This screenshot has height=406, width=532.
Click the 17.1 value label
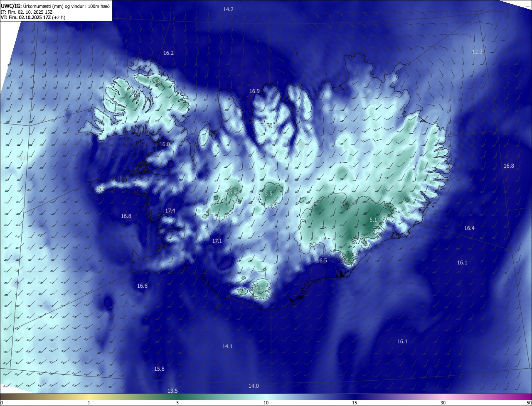[x=217, y=241]
